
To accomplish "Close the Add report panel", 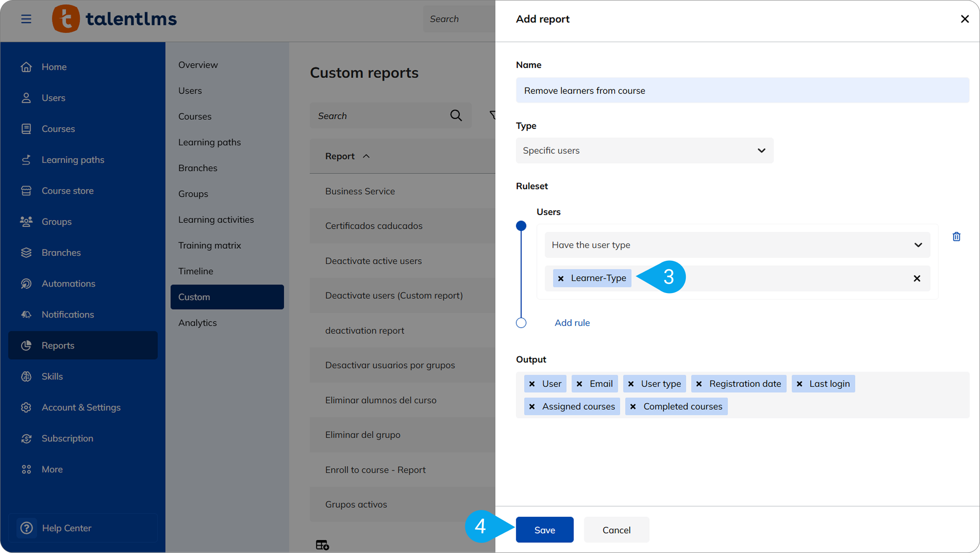I will click(x=965, y=19).
